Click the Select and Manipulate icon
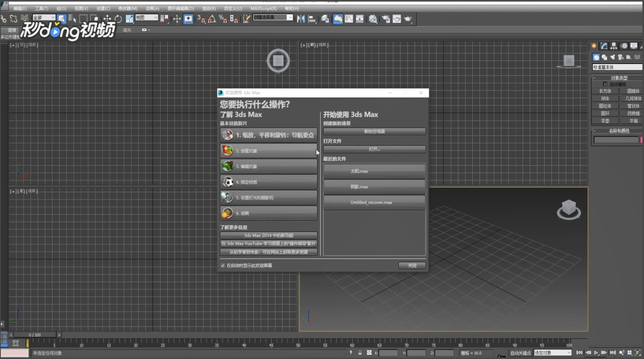Screen dimensions: 644x359 click(x=177, y=18)
